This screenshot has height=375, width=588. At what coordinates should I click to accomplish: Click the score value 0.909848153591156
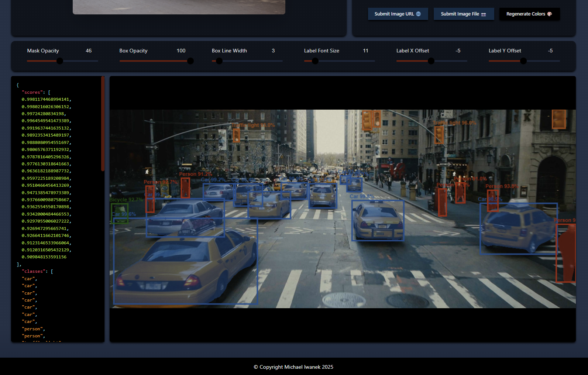pos(44,257)
